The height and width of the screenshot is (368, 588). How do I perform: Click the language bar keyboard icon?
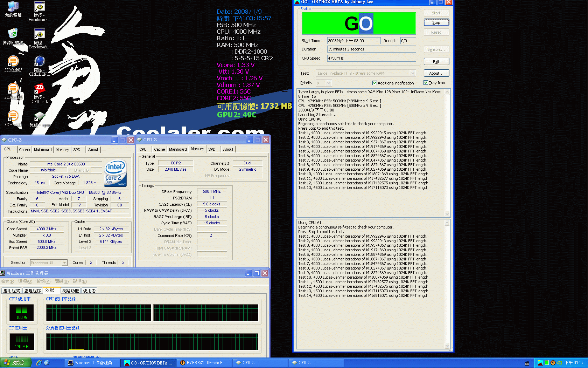[527, 363]
